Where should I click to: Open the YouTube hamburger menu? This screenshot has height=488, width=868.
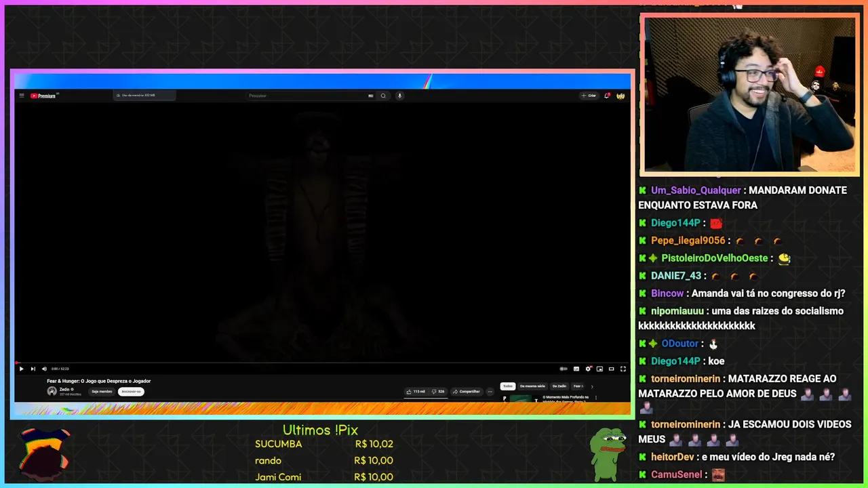coord(22,96)
